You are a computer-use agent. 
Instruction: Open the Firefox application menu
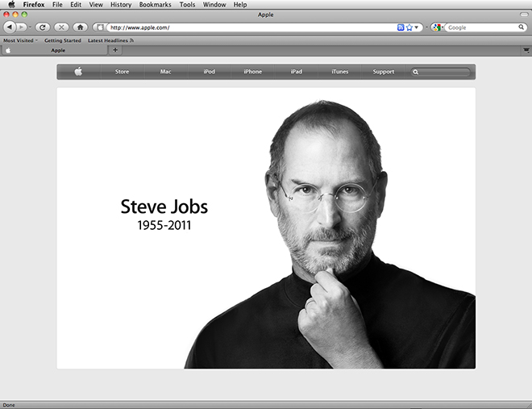pyautogui.click(x=34, y=4)
